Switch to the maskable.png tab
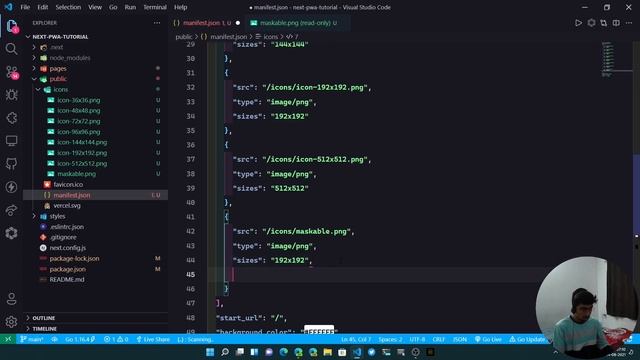Screen dimensions: 640x360 297,23
